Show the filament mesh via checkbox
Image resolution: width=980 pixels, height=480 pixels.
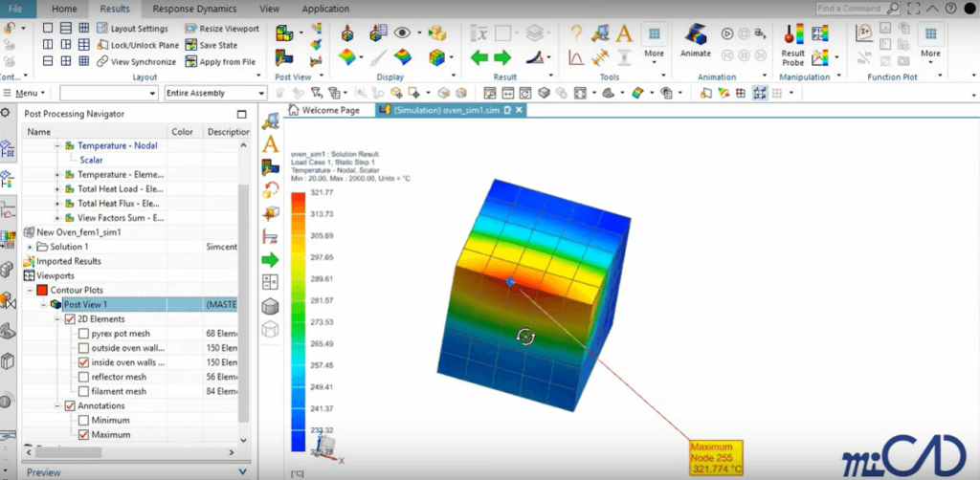[x=84, y=391]
